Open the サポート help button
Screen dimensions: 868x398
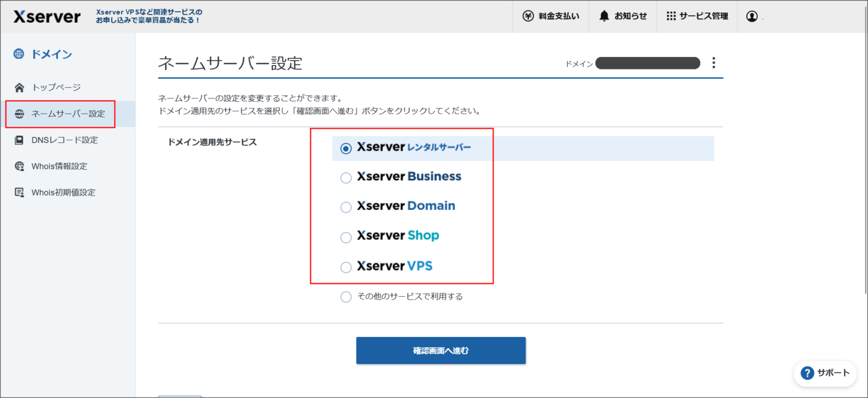point(825,373)
